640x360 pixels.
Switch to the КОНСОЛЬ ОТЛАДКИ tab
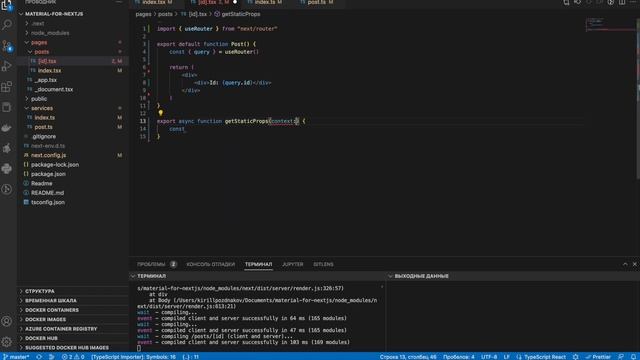[211, 264]
